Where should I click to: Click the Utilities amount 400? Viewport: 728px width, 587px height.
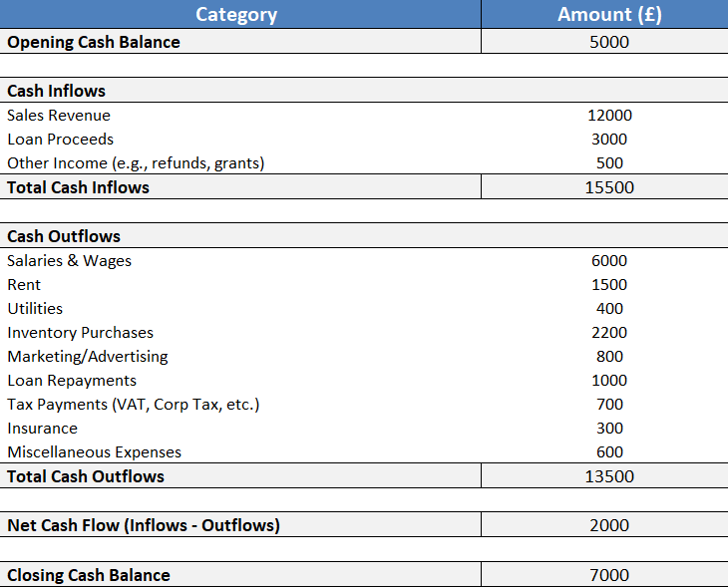[x=609, y=309]
